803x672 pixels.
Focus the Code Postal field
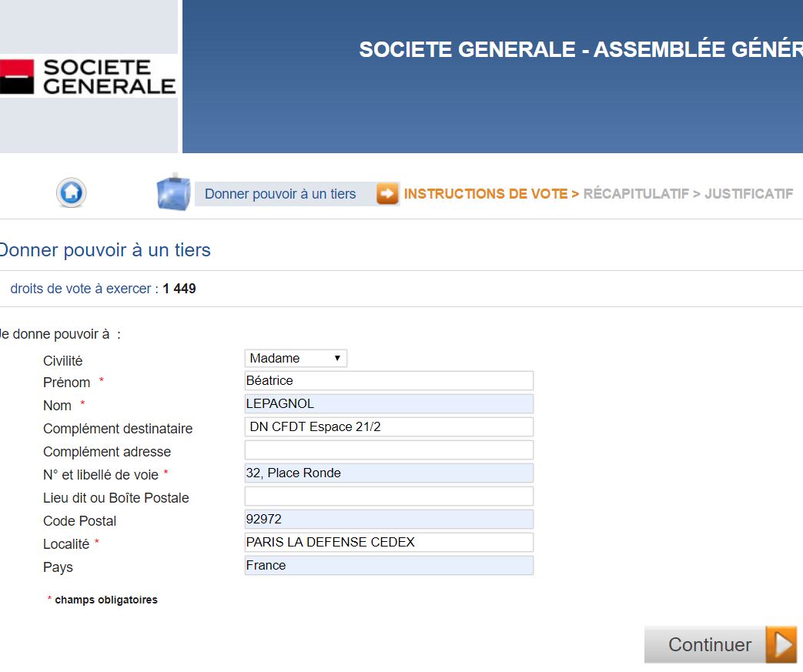pyautogui.click(x=389, y=519)
